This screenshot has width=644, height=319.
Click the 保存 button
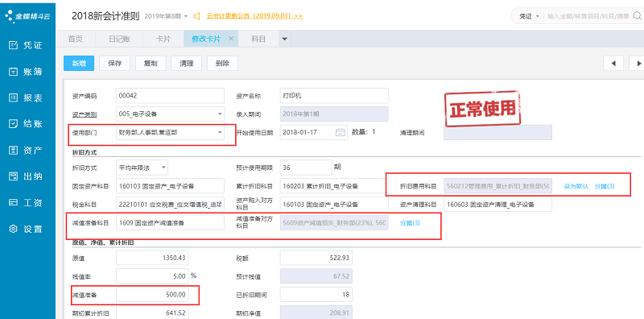[114, 64]
